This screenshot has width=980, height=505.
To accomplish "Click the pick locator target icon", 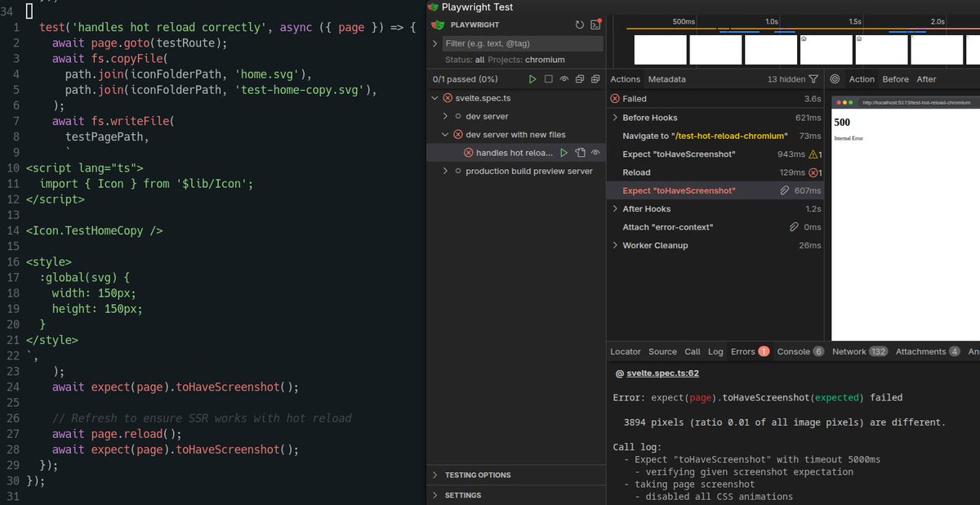I will pyautogui.click(x=835, y=79).
